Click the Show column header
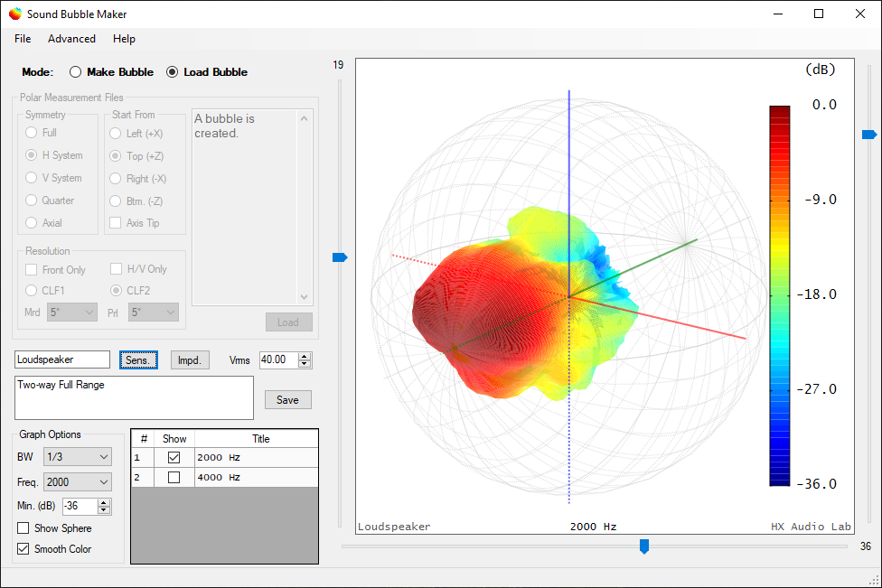882x588 pixels. point(174,439)
